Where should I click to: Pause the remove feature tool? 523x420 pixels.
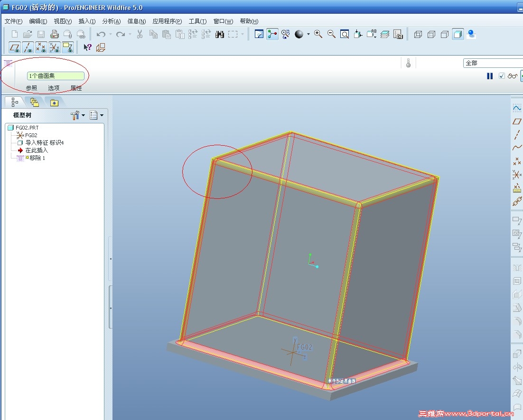click(x=490, y=76)
